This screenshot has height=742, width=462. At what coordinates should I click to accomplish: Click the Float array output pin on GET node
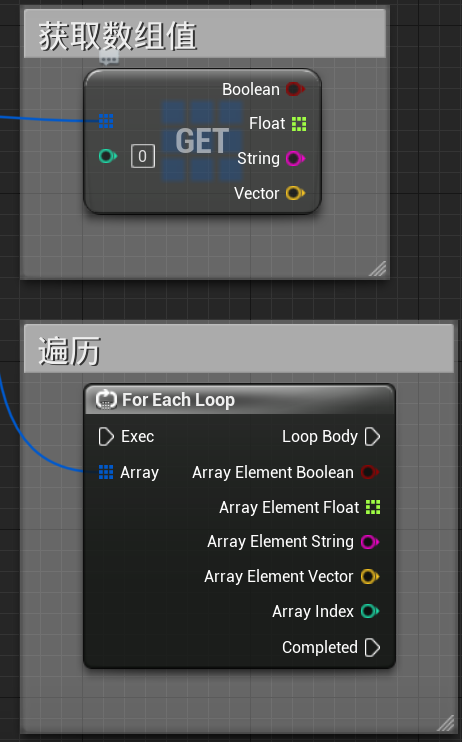tap(299, 124)
